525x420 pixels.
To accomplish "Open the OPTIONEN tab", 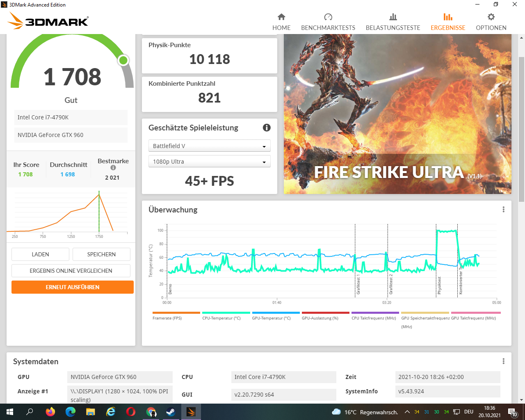I will pos(491,22).
